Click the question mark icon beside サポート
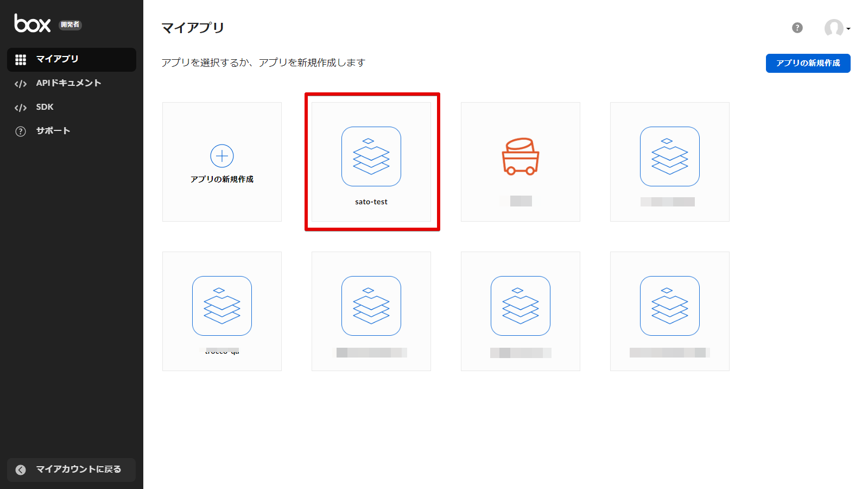The height and width of the screenshot is (489, 868). (x=21, y=131)
